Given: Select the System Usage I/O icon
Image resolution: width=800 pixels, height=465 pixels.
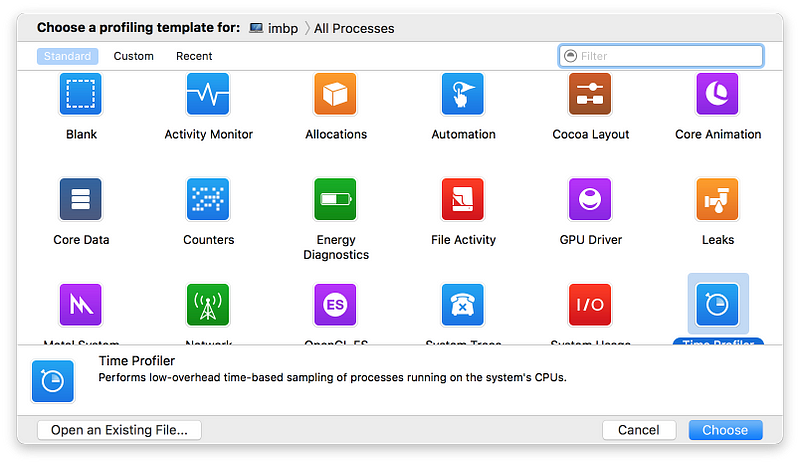Looking at the screenshot, I should pyautogui.click(x=590, y=305).
